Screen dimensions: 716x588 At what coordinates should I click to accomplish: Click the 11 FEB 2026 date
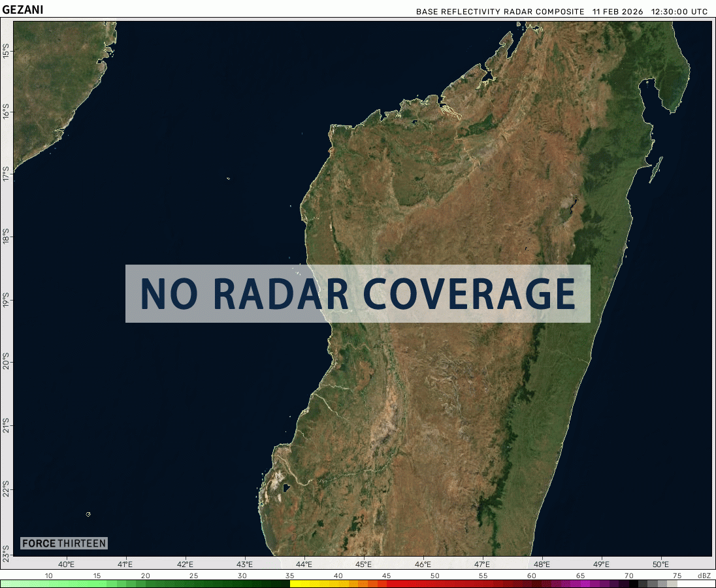[617, 12]
